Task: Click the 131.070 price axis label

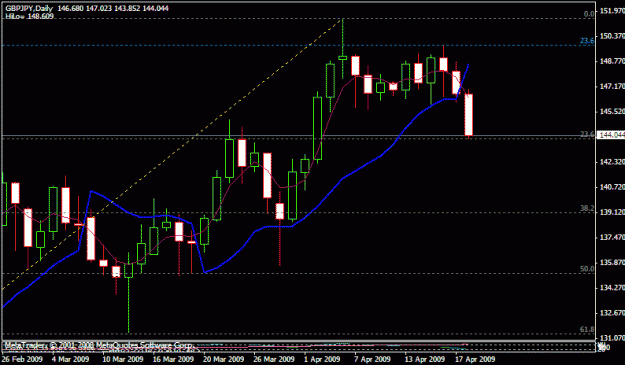Action: (612, 338)
